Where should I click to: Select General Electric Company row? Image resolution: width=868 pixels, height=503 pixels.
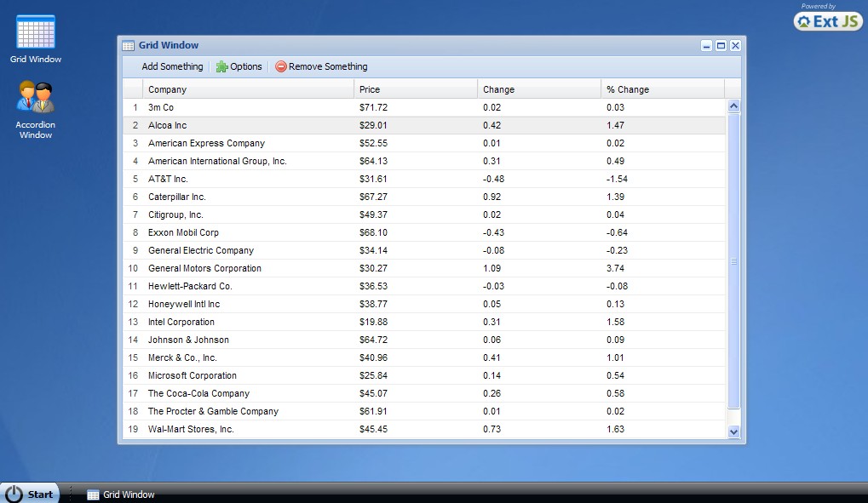tap(424, 251)
